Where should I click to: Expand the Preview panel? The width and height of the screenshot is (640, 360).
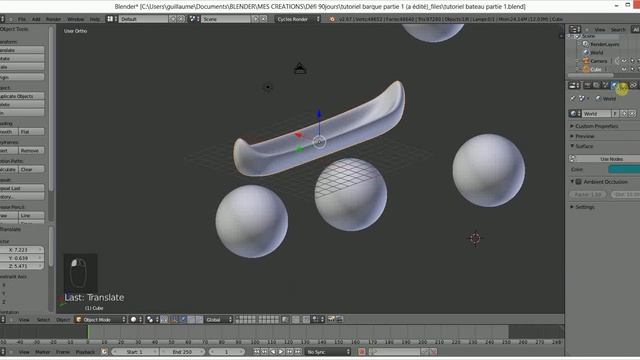[584, 136]
